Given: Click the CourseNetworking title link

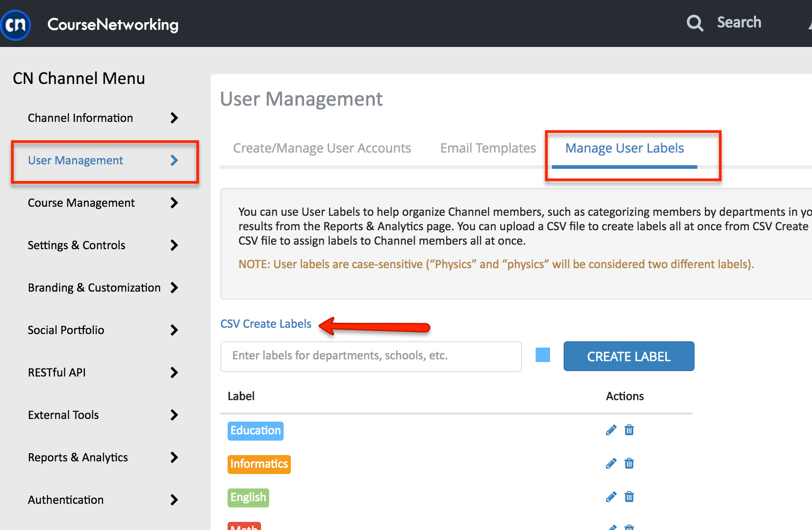Looking at the screenshot, I should [113, 24].
